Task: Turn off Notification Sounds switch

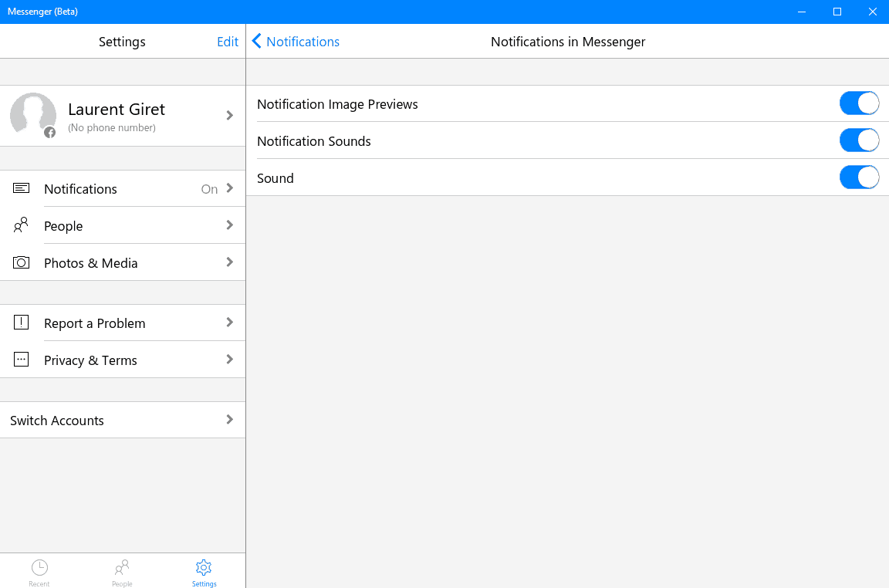Action: pos(859,140)
